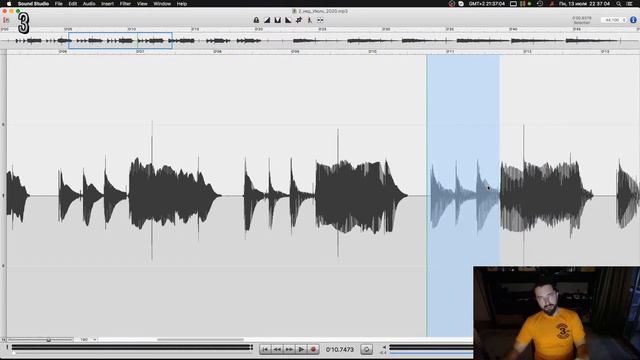The height and width of the screenshot is (360, 640).
Task: Click the display mirroring menu bar icon
Action: click(513, 4)
